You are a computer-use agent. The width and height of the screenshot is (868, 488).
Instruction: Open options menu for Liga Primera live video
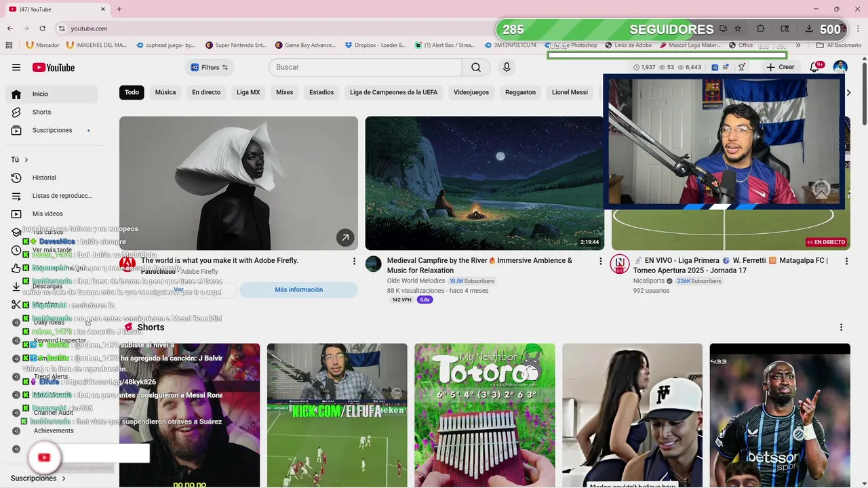846,261
